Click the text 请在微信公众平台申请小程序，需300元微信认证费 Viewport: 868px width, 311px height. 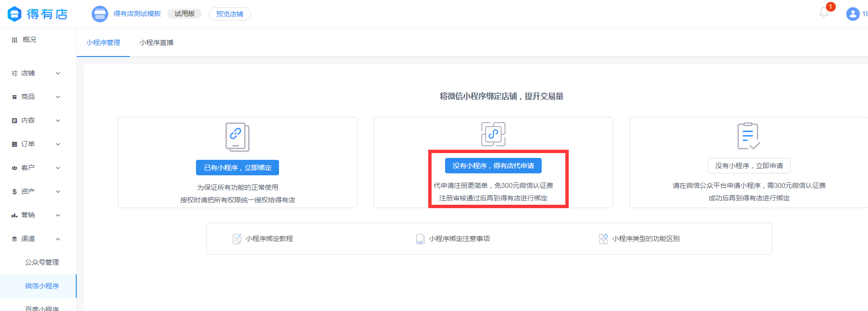[x=749, y=185]
